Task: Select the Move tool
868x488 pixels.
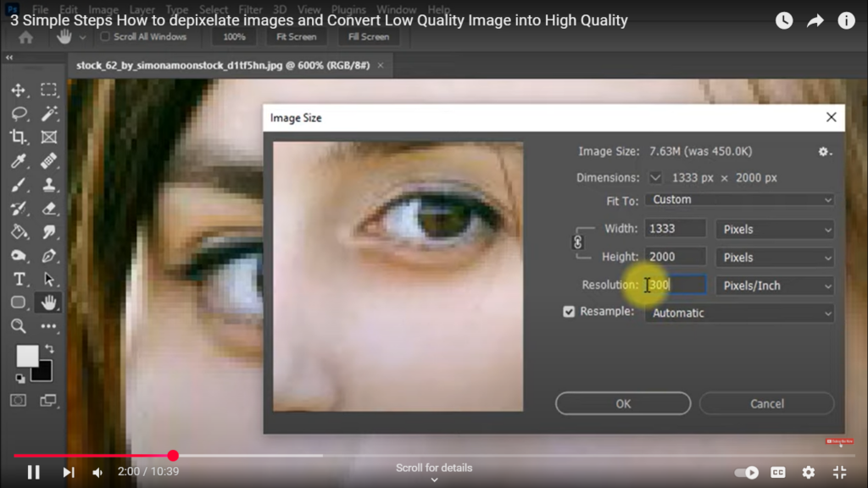Action: 19,91
